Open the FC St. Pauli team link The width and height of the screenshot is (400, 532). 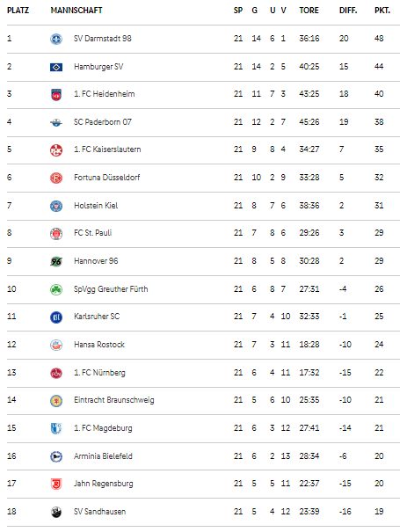93,233
